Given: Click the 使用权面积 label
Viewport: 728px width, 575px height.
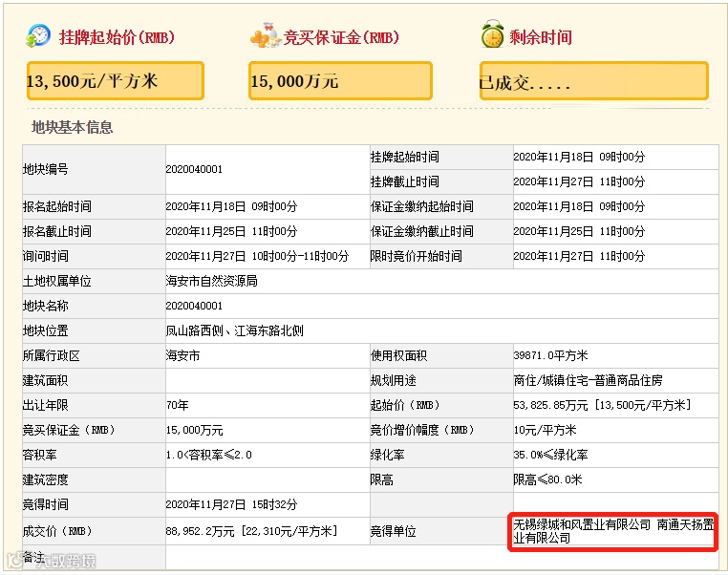Looking at the screenshot, I should point(398,356).
